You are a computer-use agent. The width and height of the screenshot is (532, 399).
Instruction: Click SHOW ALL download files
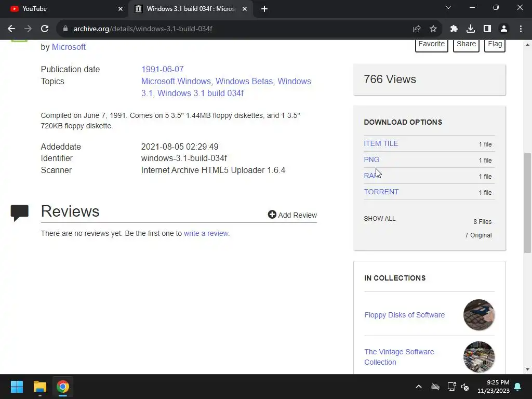tap(380, 219)
